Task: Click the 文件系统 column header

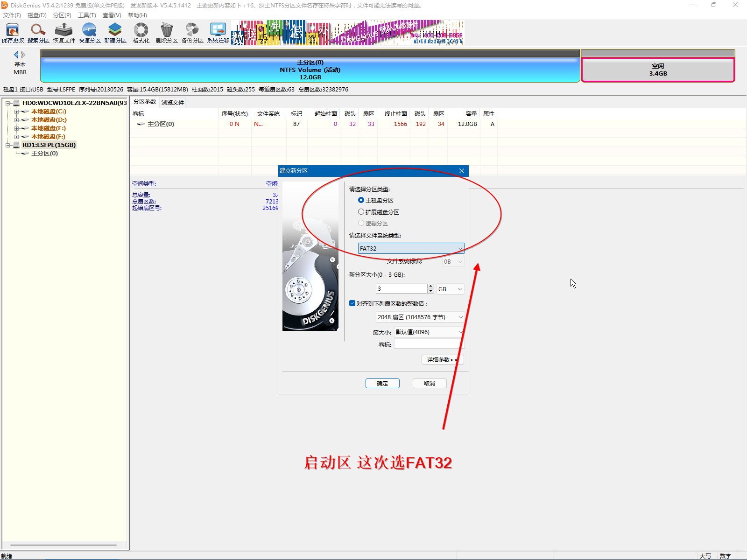Action: (268, 114)
